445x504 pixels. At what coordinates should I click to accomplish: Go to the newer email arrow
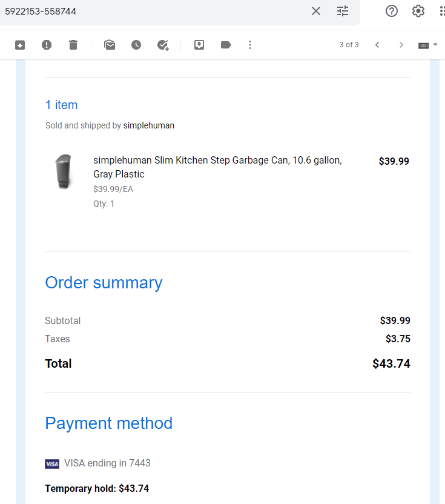(377, 45)
